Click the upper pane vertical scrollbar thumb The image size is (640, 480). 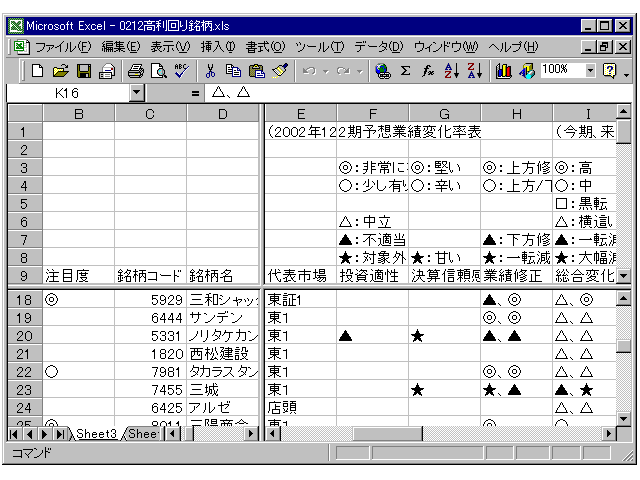(x=623, y=130)
